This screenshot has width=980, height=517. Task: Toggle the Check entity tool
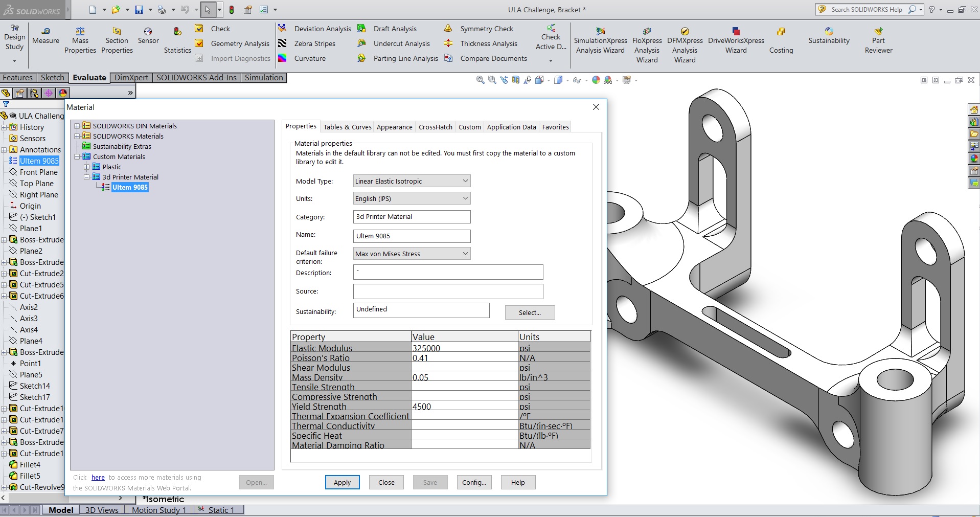click(x=213, y=29)
